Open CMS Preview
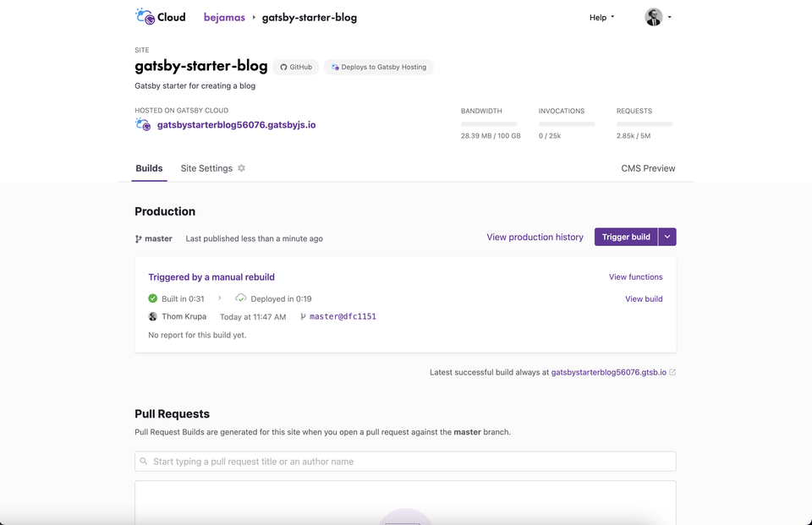812x525 pixels. (x=648, y=168)
